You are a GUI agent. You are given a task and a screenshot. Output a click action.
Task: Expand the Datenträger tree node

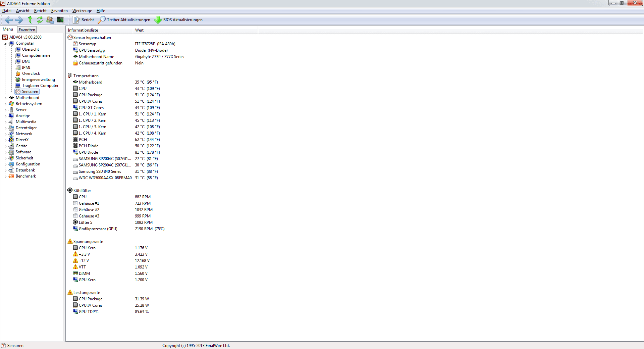[x=5, y=128]
